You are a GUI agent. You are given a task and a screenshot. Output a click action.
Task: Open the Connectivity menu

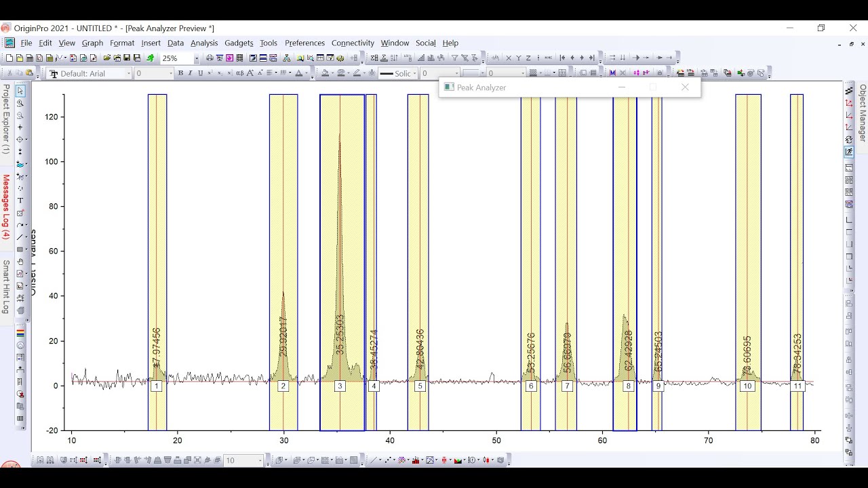[353, 43]
